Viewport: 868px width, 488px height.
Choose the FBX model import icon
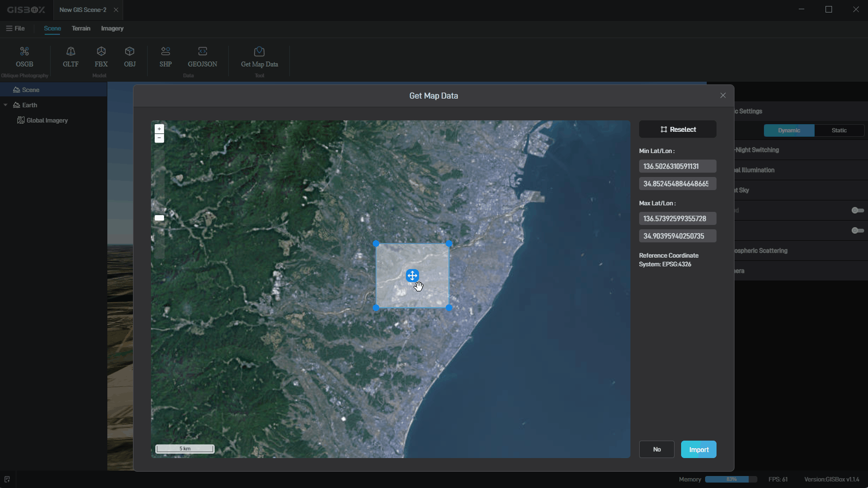coord(101,57)
